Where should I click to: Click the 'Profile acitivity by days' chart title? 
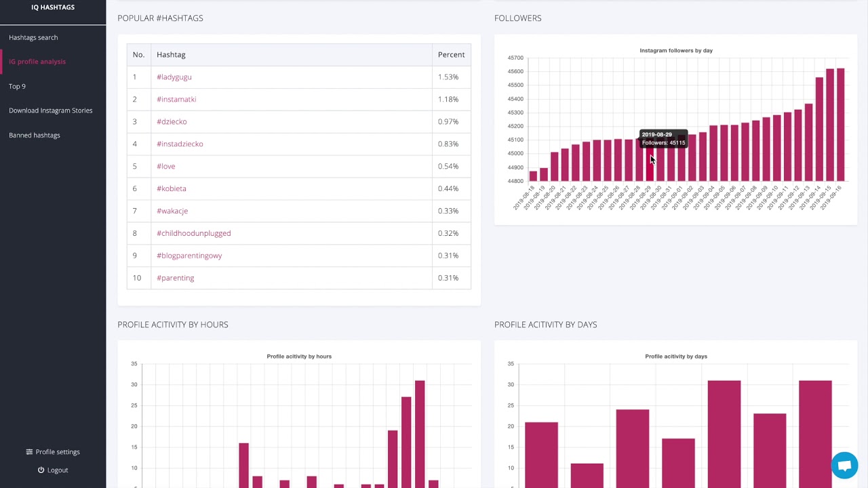coord(676,357)
